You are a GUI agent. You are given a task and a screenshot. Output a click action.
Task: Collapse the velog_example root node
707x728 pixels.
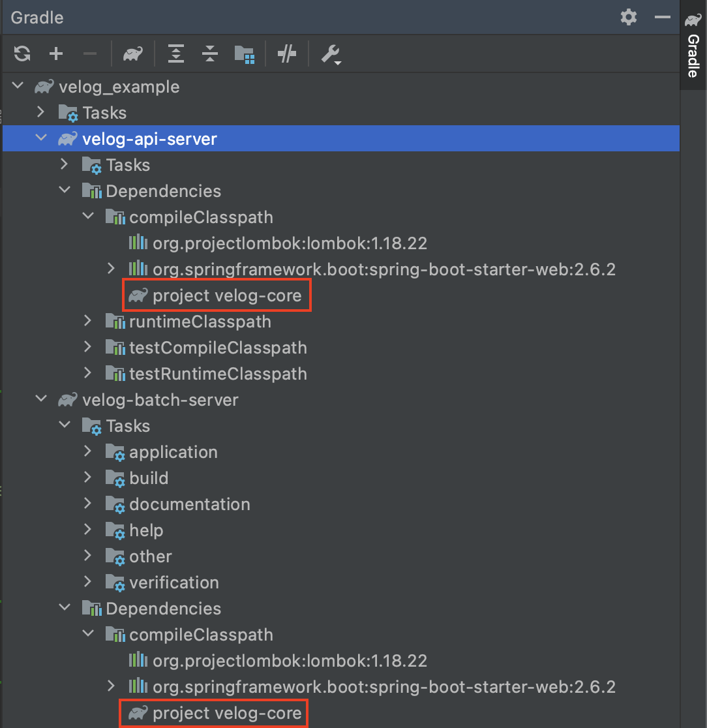pyautogui.click(x=18, y=86)
